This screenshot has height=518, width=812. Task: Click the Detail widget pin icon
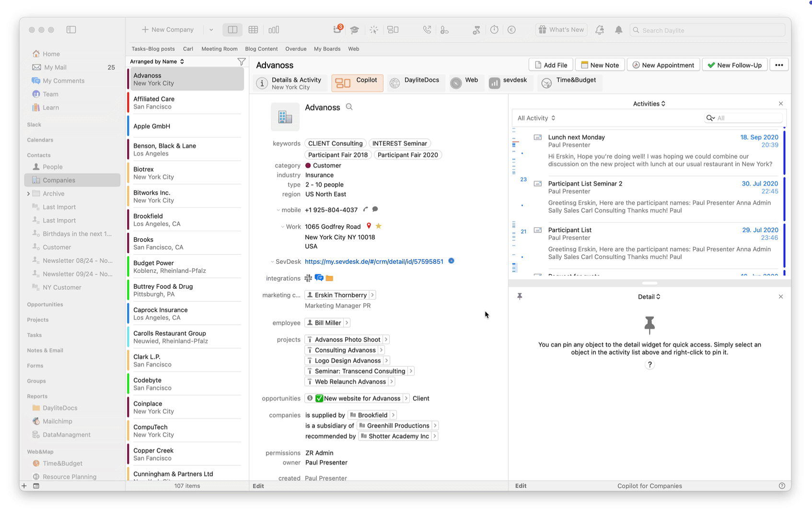(x=520, y=297)
